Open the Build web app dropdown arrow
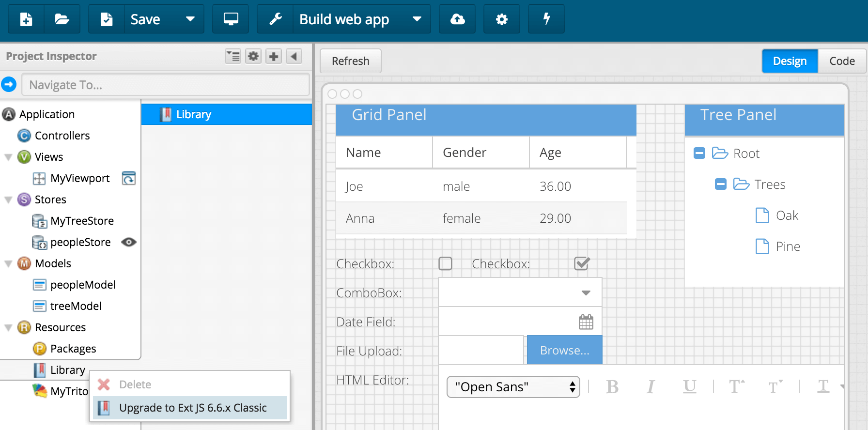The width and height of the screenshot is (868, 430). coord(417,19)
